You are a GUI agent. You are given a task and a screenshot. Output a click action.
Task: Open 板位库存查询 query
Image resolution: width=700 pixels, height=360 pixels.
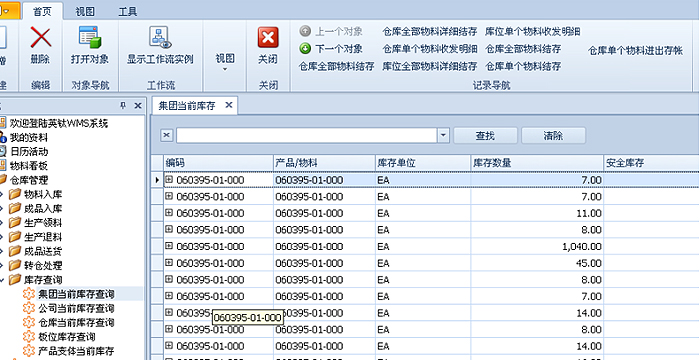tap(67, 337)
